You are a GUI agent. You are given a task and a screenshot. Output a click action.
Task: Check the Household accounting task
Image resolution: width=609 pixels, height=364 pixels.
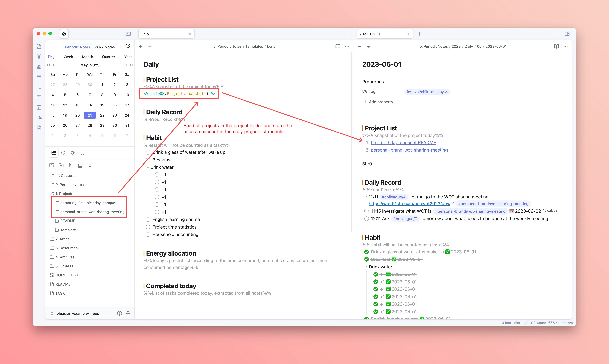pos(148,234)
